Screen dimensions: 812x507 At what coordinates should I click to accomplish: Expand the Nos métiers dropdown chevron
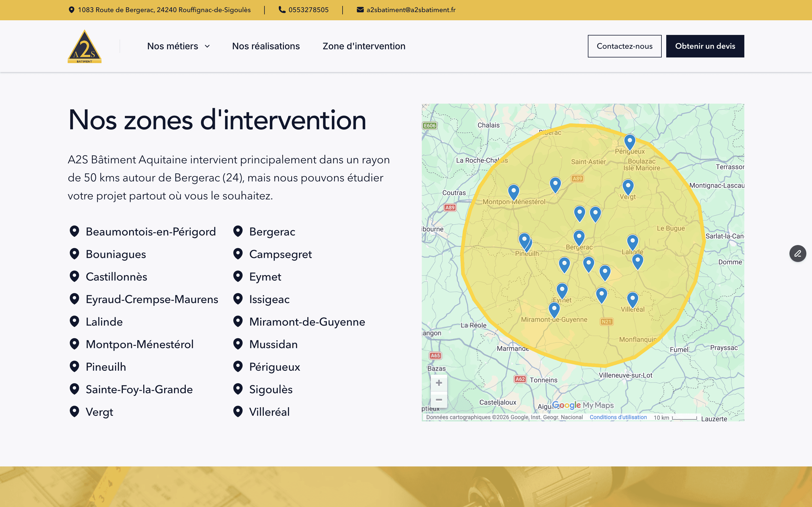[x=207, y=46]
